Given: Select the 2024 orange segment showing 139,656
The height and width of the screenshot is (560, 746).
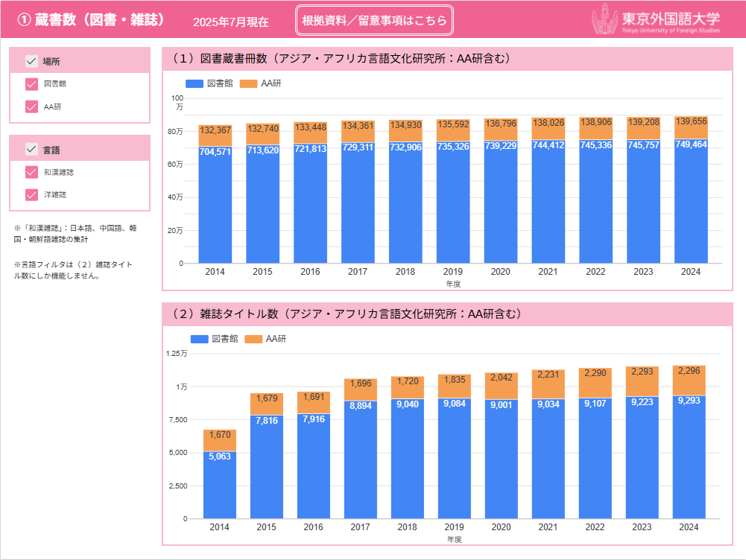Looking at the screenshot, I should 691,127.
